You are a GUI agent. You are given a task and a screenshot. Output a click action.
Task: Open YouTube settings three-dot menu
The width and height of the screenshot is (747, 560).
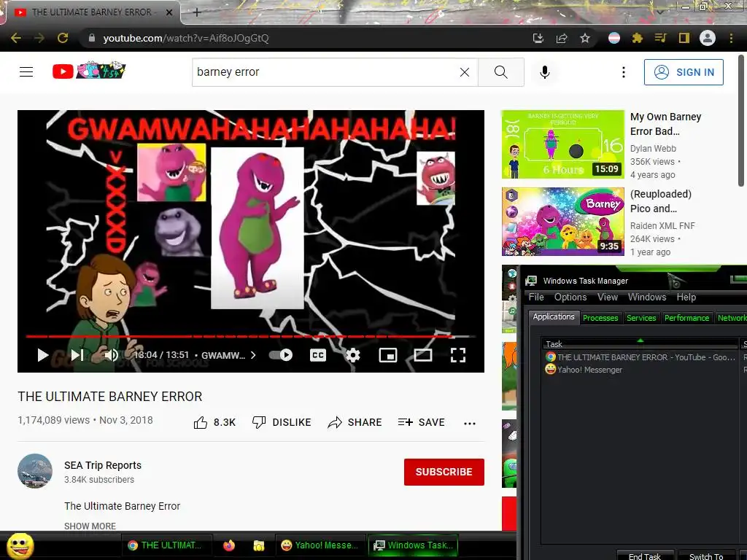click(624, 72)
